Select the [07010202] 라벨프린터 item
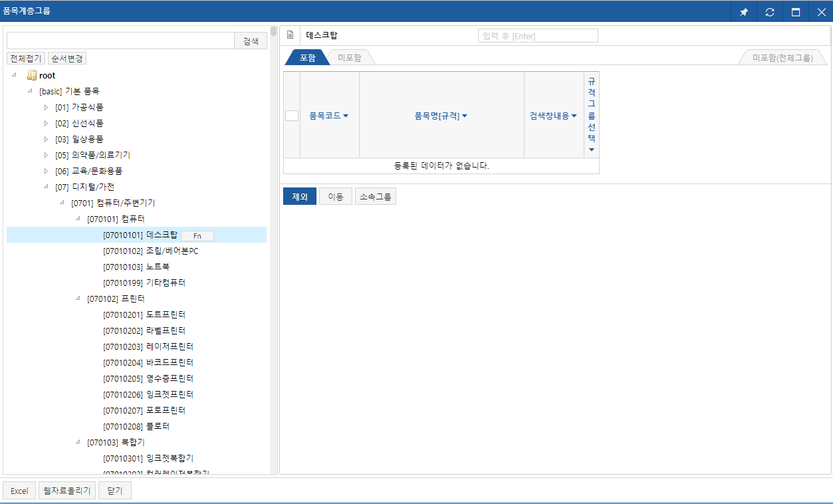833x504 pixels. point(144,330)
